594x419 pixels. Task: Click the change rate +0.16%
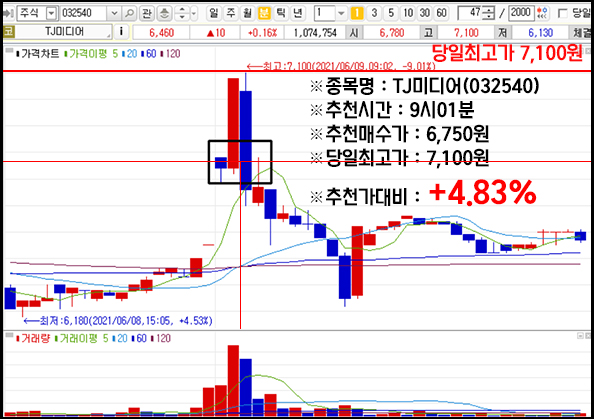(x=262, y=33)
